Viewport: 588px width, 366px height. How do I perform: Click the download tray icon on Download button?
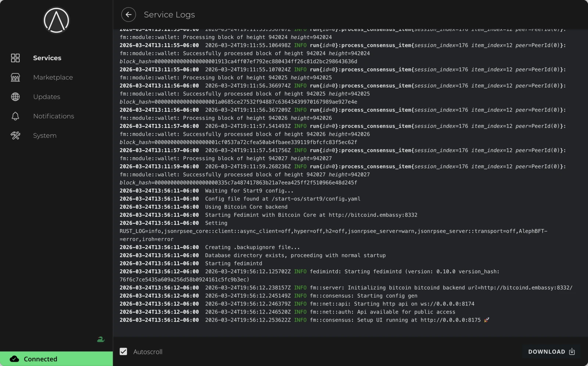click(572, 351)
